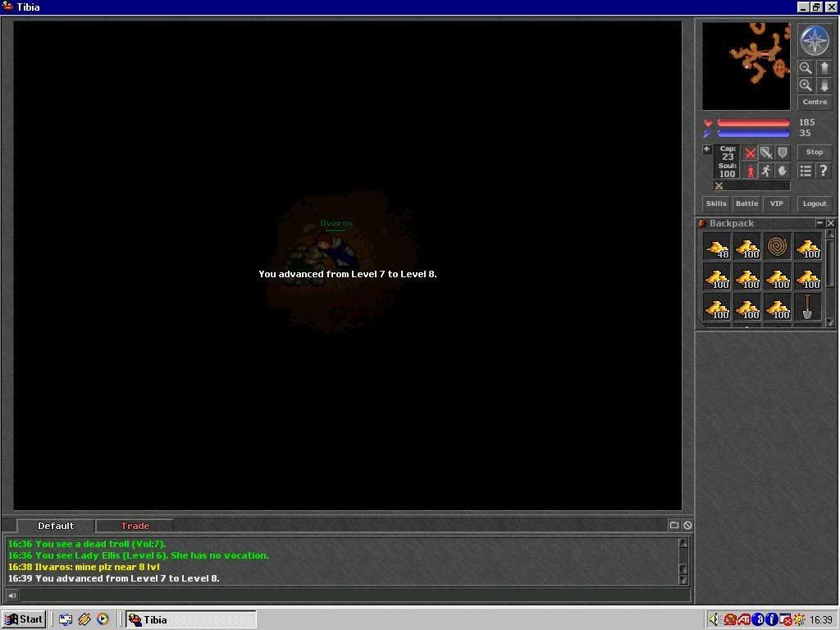The width and height of the screenshot is (840, 630).
Task: Switch to stand while fighting mode
Action: (x=750, y=171)
